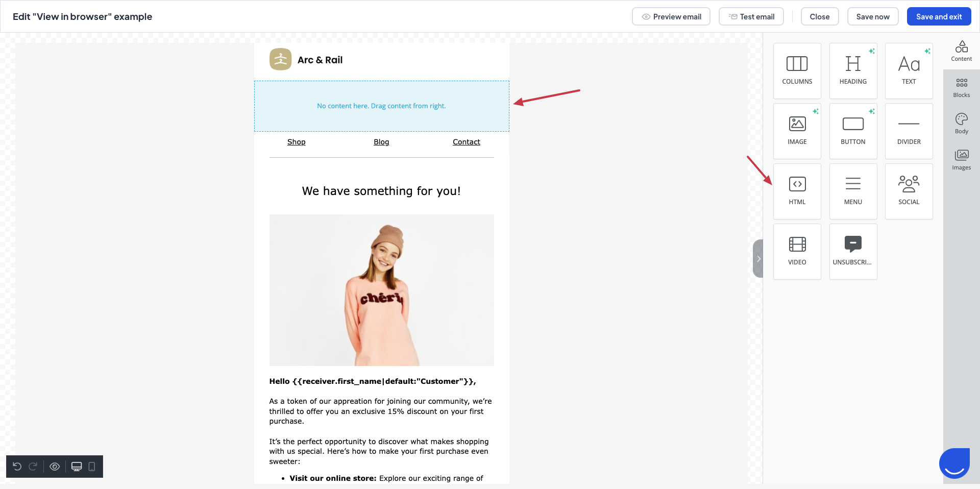Switch to desktop view mode

[x=77, y=467]
